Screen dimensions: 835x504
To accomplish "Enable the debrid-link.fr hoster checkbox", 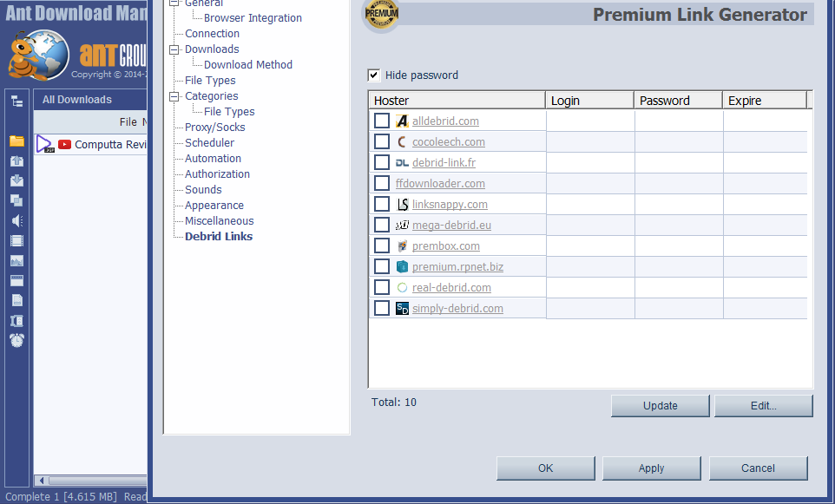I will tap(382, 162).
